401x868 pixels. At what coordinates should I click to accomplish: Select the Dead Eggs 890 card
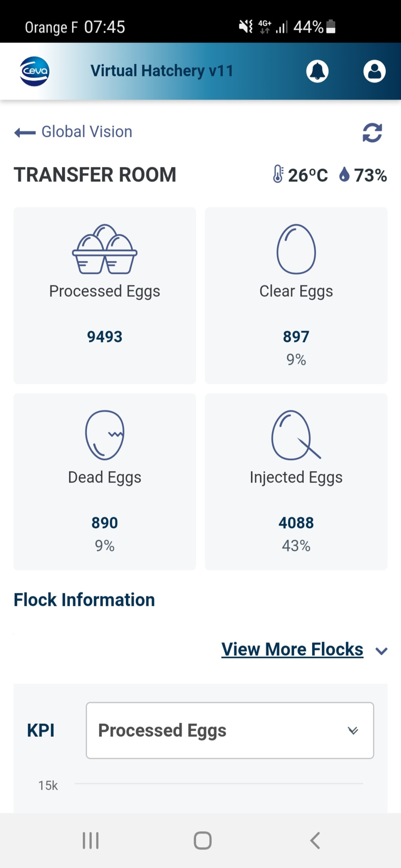click(x=105, y=482)
